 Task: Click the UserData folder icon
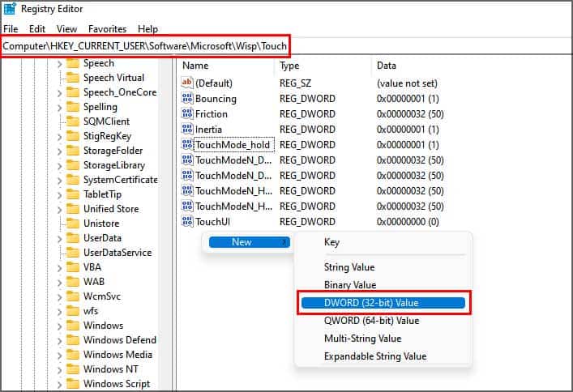(73, 238)
